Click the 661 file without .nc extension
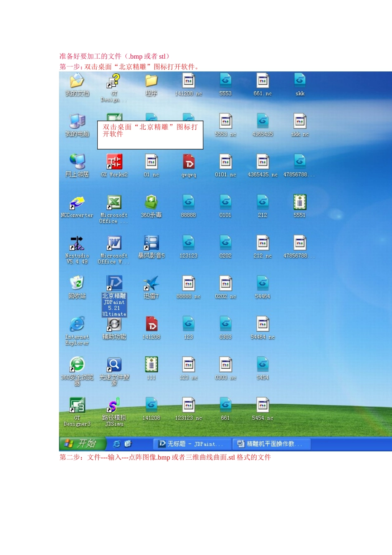The width and height of the screenshot is (392, 555). pyautogui.click(x=225, y=409)
